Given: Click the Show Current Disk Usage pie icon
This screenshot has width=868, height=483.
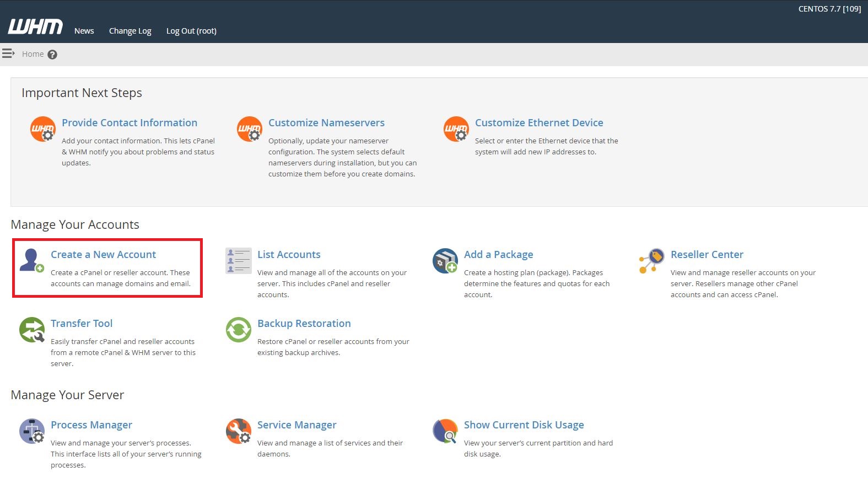Looking at the screenshot, I should pyautogui.click(x=445, y=431).
